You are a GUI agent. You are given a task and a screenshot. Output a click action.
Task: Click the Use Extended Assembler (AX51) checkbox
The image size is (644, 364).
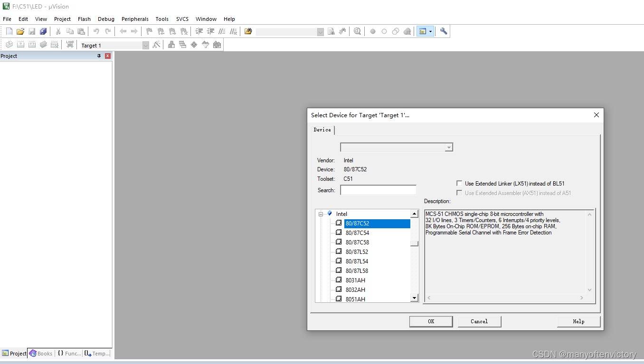(459, 193)
